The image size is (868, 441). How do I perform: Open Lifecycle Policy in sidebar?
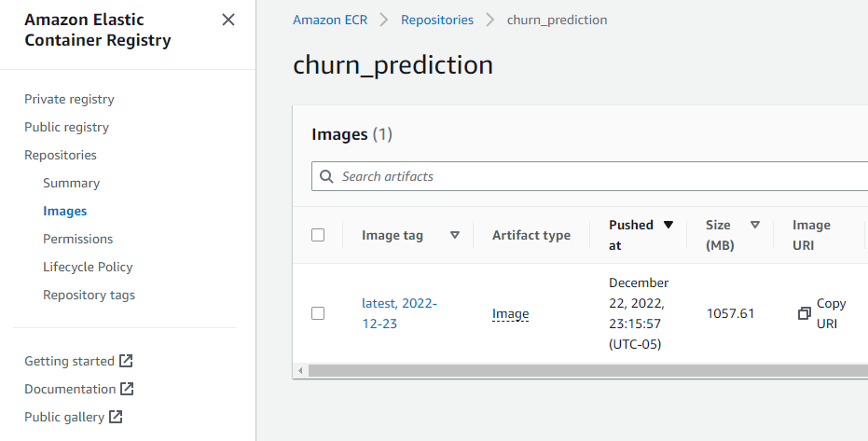[88, 267]
